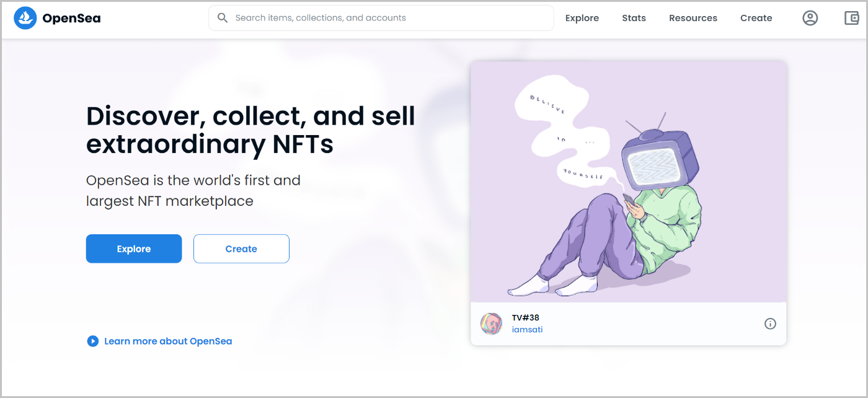Expand the Resources navigation menu
This screenshot has height=398, width=868.
pos(693,18)
